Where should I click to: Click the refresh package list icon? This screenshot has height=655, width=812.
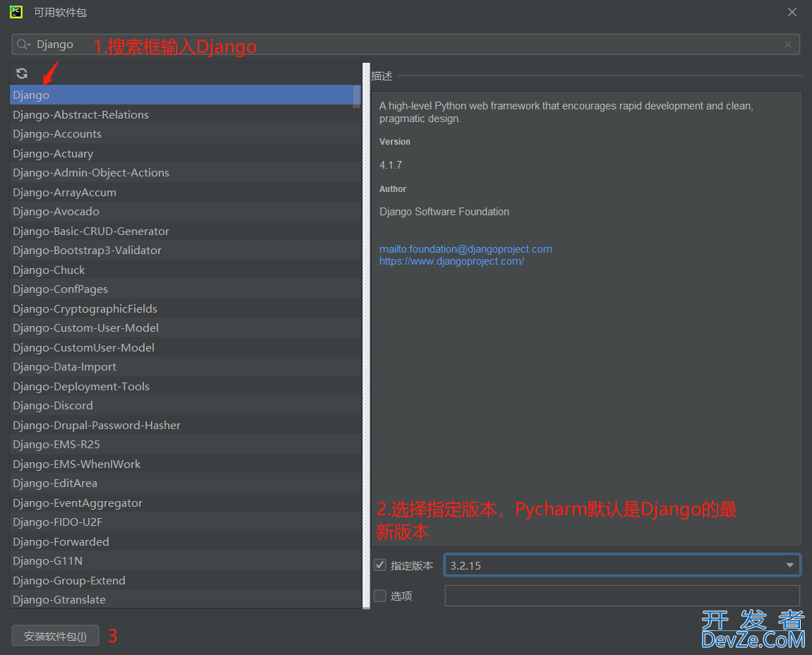[22, 73]
